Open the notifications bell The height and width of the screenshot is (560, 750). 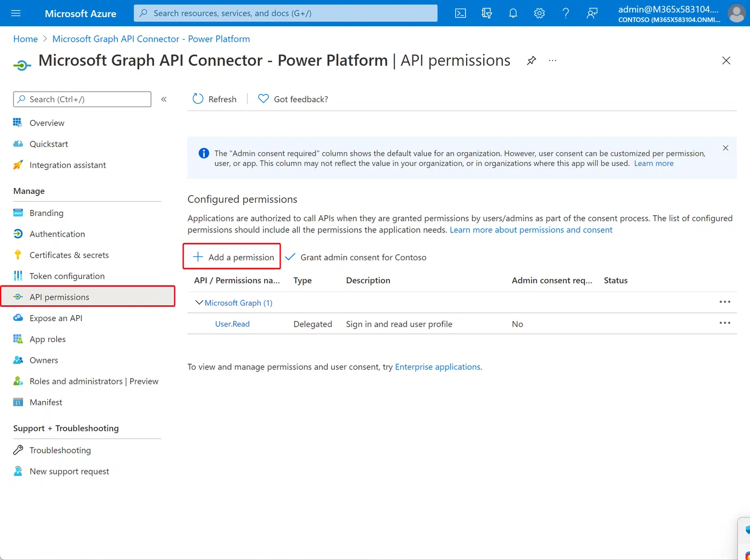[x=513, y=13]
